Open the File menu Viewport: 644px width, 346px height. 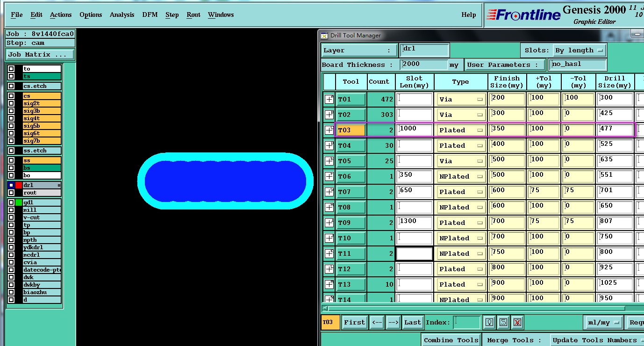[17, 14]
